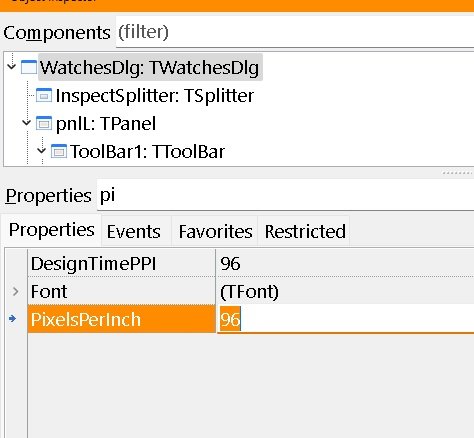The width and height of the screenshot is (474, 438).
Task: Collapse the ToolBar1 tree node
Action: [41, 150]
